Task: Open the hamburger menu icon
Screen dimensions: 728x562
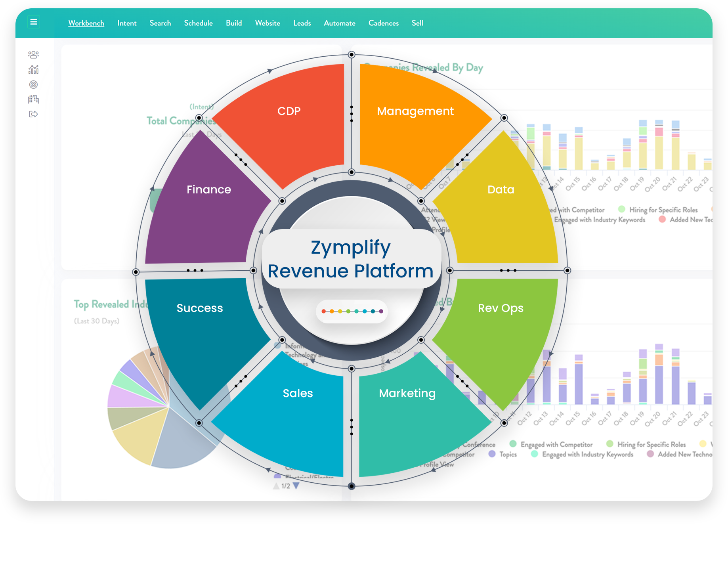Action: point(34,22)
